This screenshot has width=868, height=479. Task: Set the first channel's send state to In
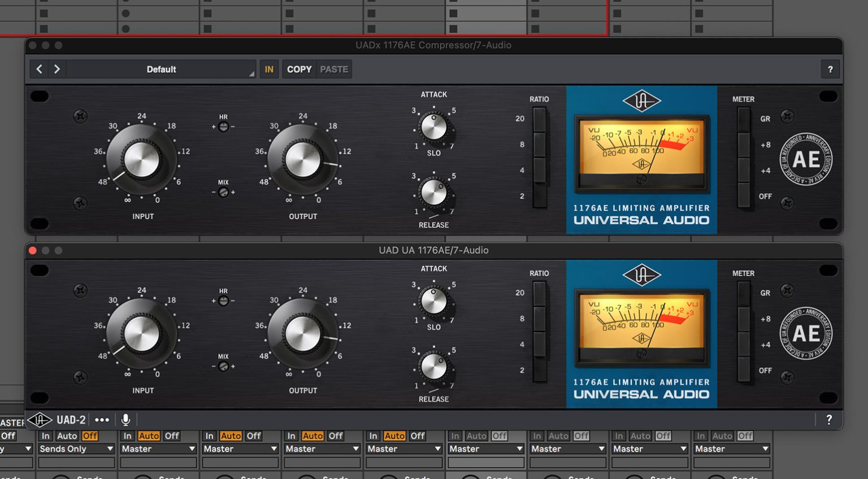click(x=45, y=436)
